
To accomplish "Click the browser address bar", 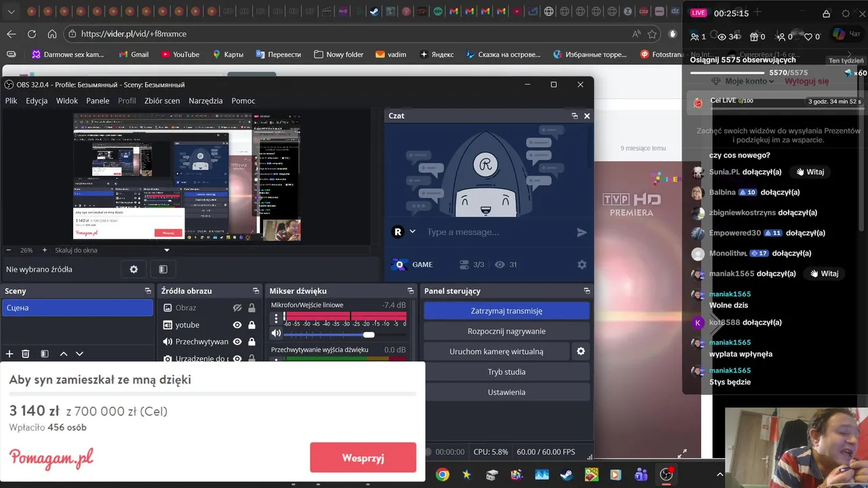I will [x=353, y=34].
